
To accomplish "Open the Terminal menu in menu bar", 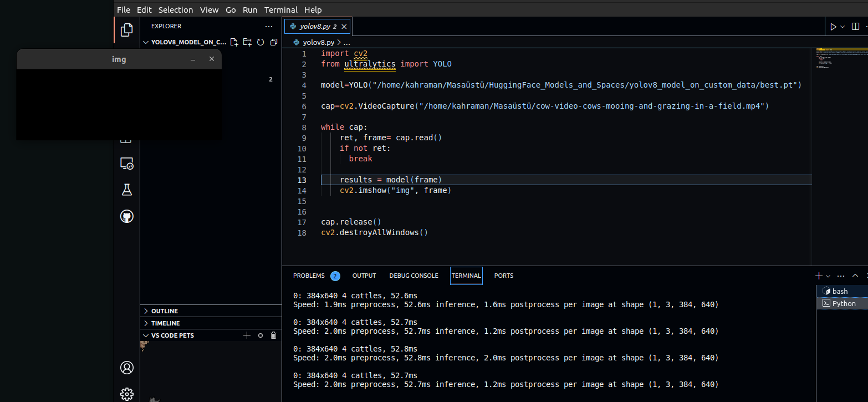I will (x=280, y=10).
